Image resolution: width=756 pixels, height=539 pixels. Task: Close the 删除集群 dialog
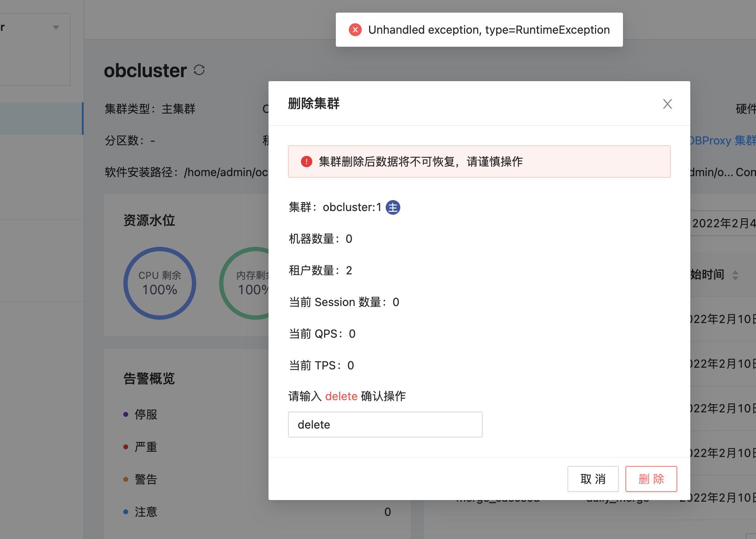[667, 104]
